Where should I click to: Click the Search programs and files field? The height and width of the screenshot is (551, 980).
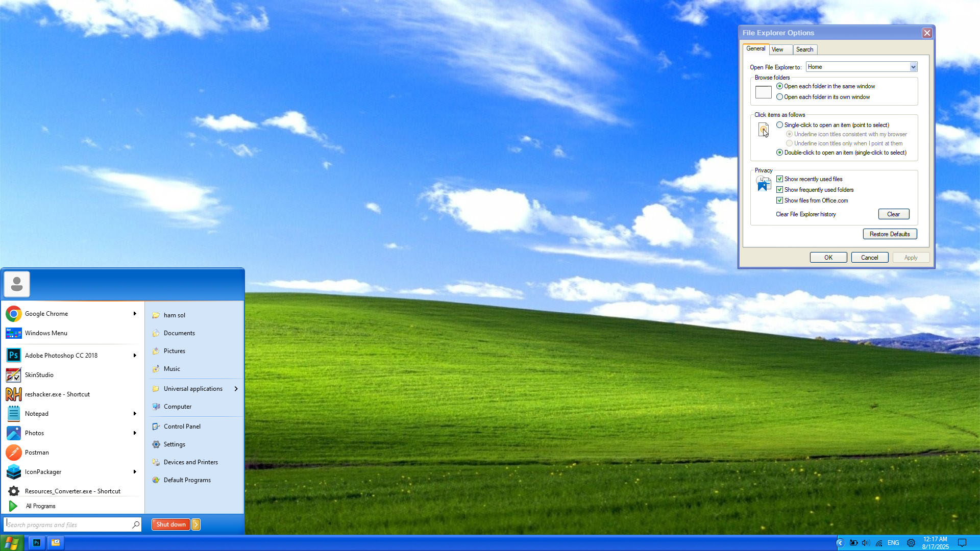pyautogui.click(x=69, y=524)
